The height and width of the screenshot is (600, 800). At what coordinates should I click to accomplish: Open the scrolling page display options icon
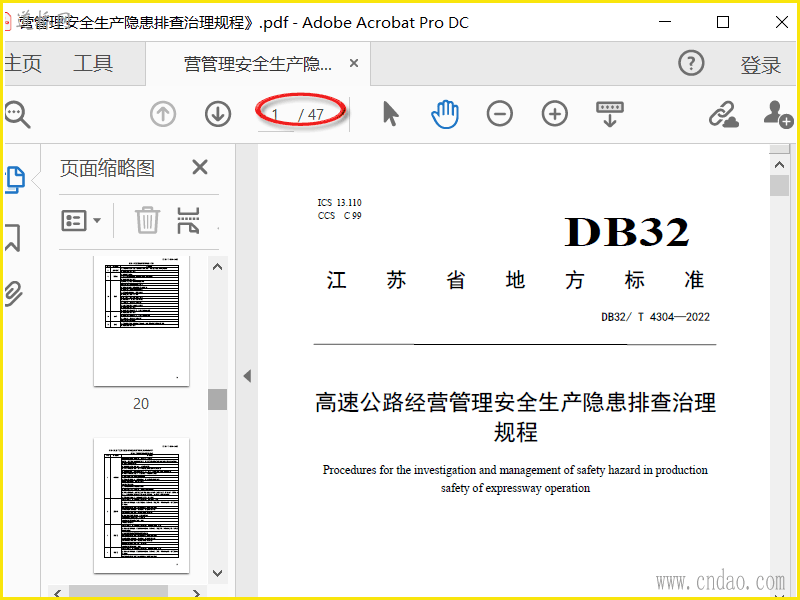(x=610, y=114)
